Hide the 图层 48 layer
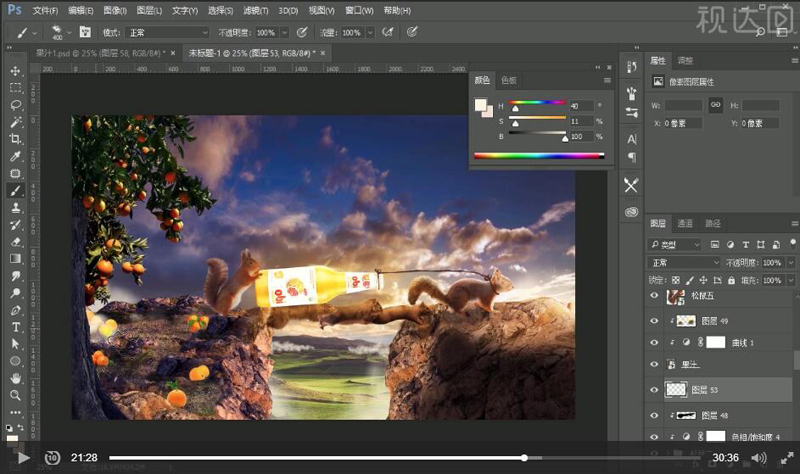Screen dimensions: 800x474 [x=654, y=415]
